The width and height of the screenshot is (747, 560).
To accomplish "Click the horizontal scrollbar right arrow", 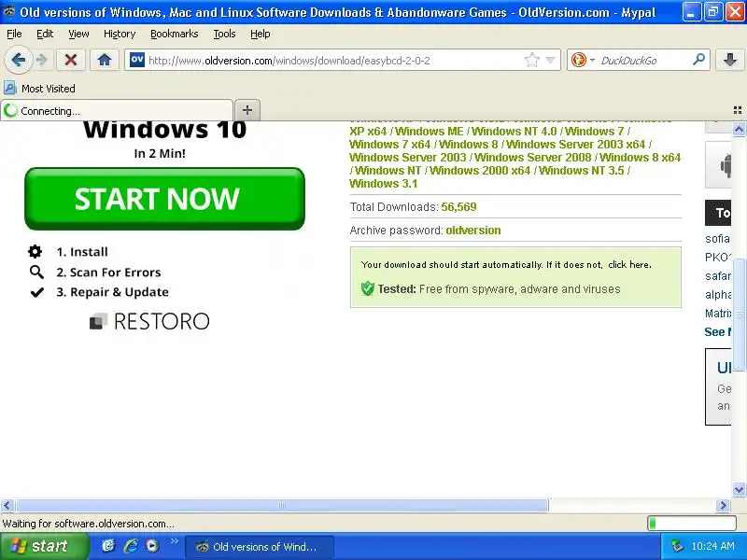I will 723,505.
